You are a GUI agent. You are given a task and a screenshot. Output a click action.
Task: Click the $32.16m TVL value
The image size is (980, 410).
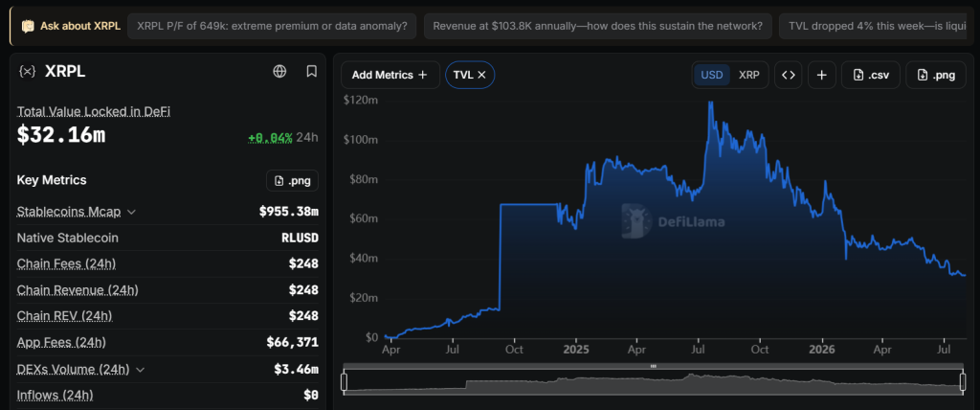point(61,135)
